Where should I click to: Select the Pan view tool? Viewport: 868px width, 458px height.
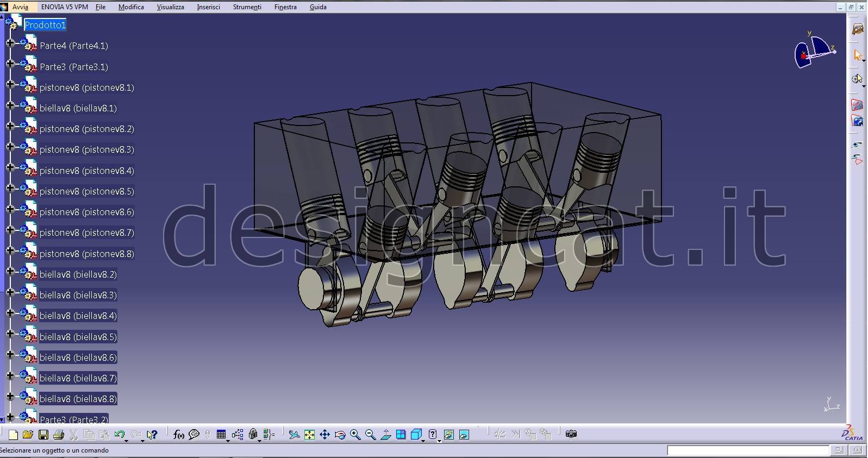click(x=324, y=435)
